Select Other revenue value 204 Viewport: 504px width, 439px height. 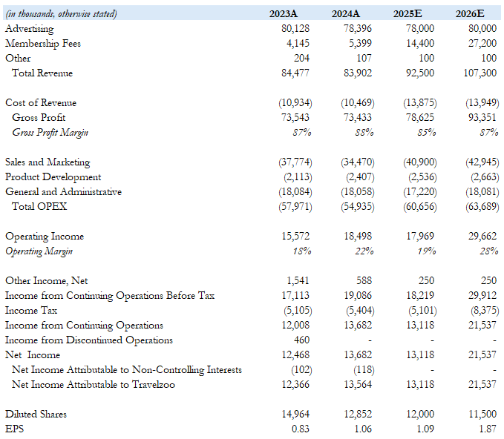[301, 58]
